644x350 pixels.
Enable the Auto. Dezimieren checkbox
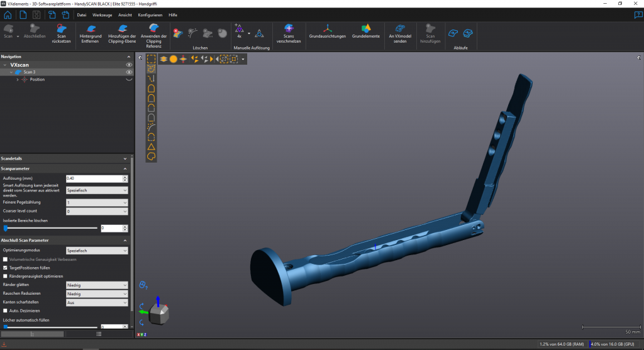(x=6, y=310)
